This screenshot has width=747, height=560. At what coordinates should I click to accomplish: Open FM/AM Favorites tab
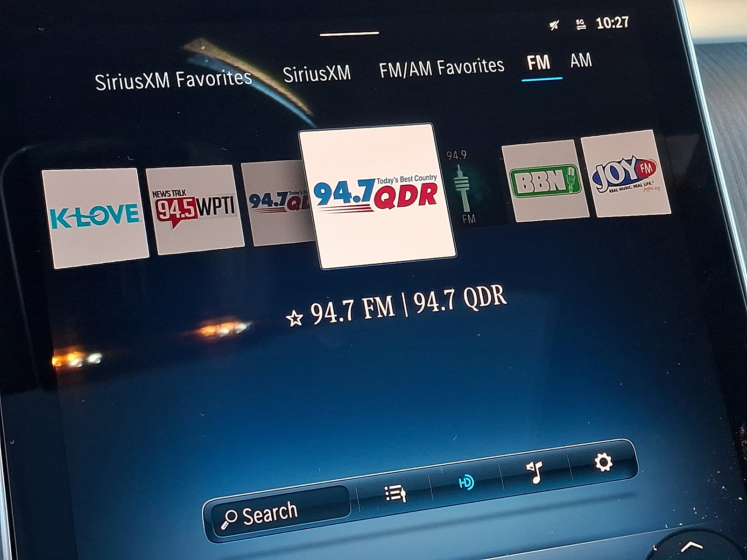[442, 68]
